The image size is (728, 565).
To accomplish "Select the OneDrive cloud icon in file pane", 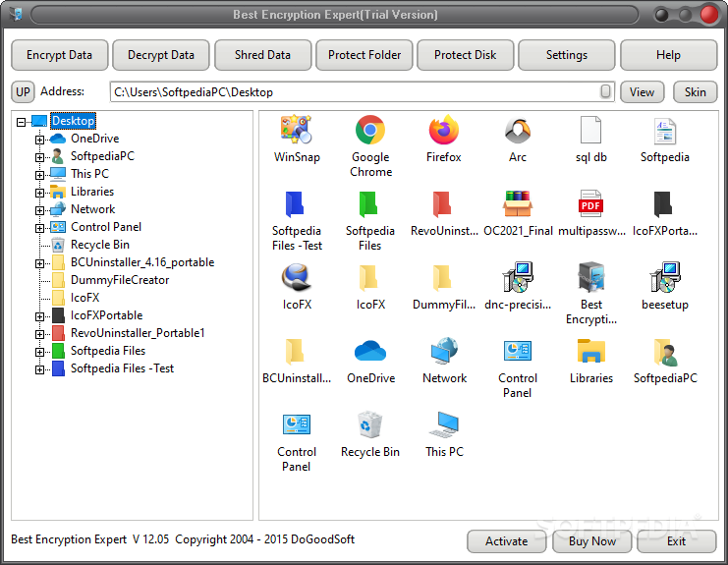I will [x=370, y=351].
